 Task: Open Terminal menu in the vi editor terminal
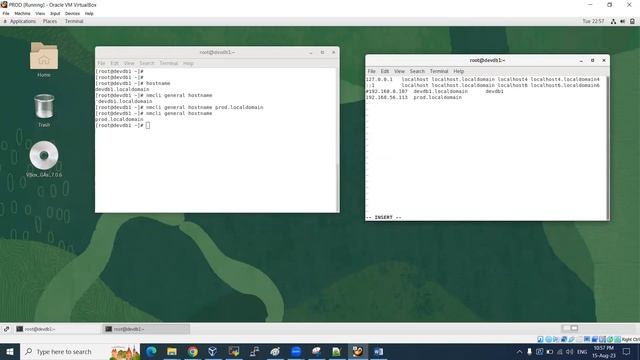click(x=439, y=71)
